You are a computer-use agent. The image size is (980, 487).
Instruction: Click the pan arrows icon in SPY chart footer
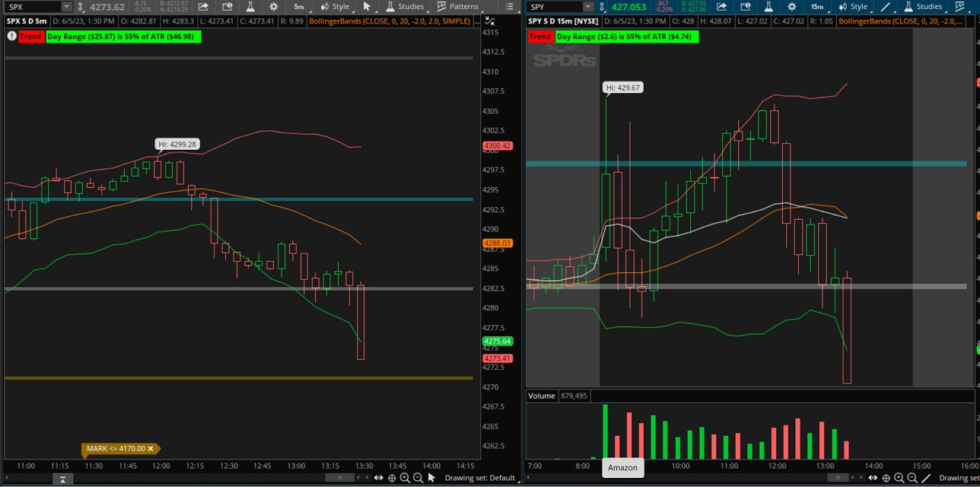click(x=872, y=478)
